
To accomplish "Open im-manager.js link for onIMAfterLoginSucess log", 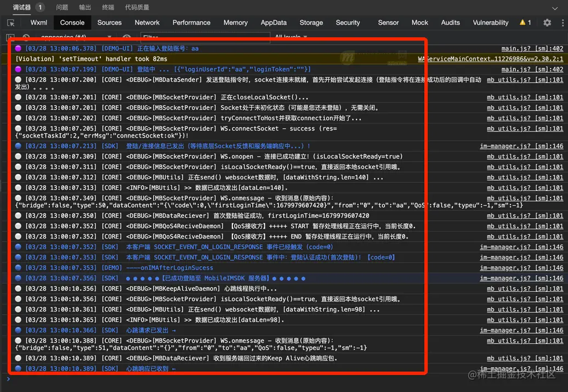I will (521, 268).
